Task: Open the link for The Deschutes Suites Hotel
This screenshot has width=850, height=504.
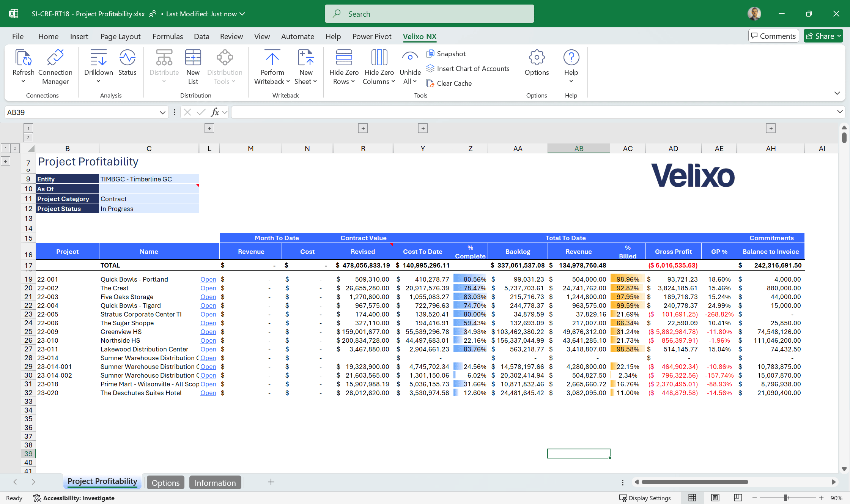Action: coord(208,393)
